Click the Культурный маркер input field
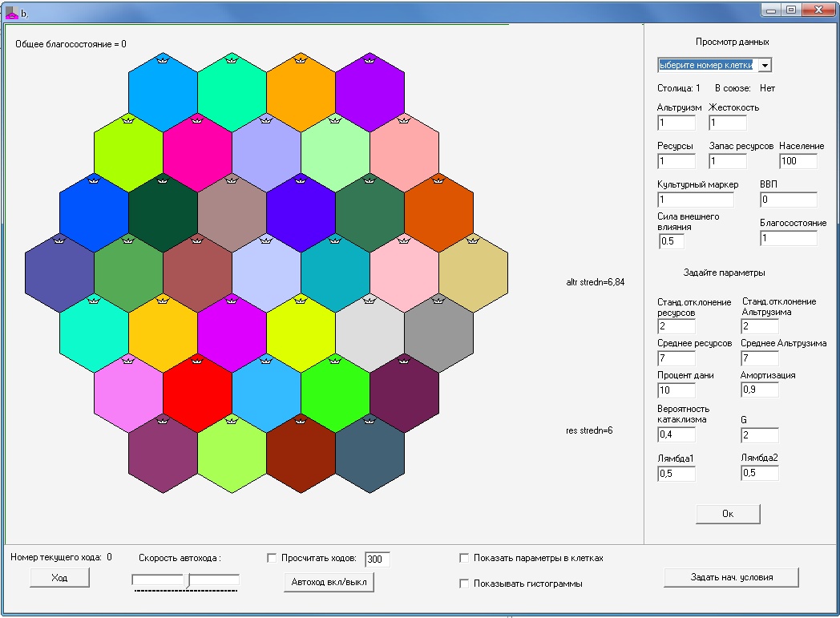The height and width of the screenshot is (618, 840). [x=696, y=200]
